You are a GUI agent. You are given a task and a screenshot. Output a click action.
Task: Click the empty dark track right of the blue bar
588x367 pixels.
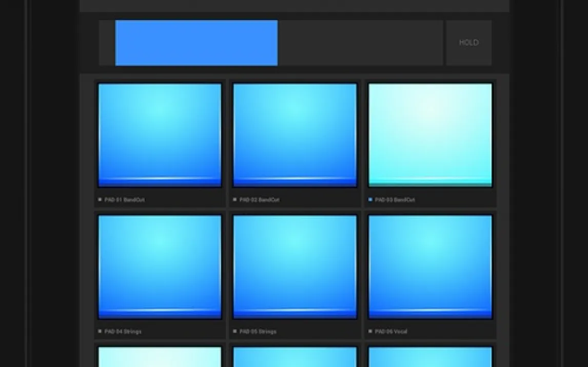click(360, 43)
